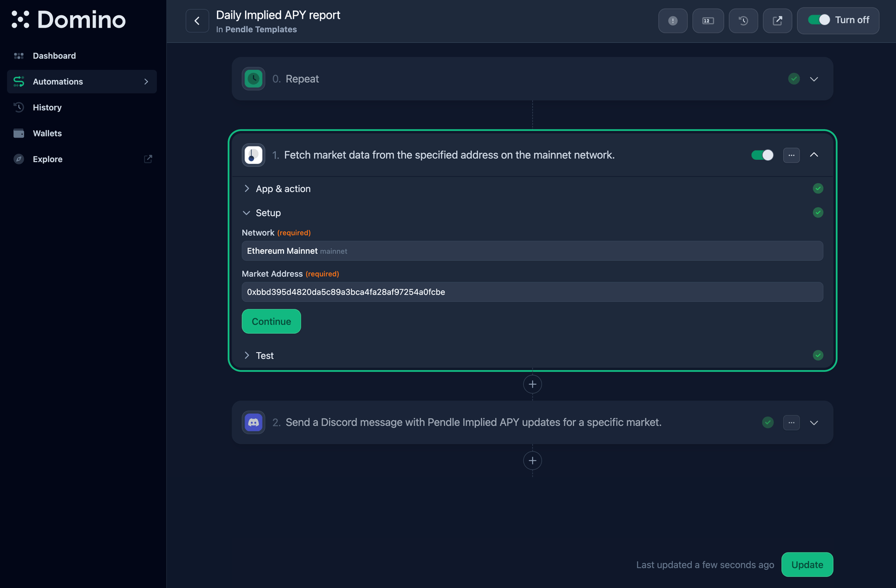Image resolution: width=896 pixels, height=588 pixels.
Task: Collapse the Setup section
Action: (268, 213)
